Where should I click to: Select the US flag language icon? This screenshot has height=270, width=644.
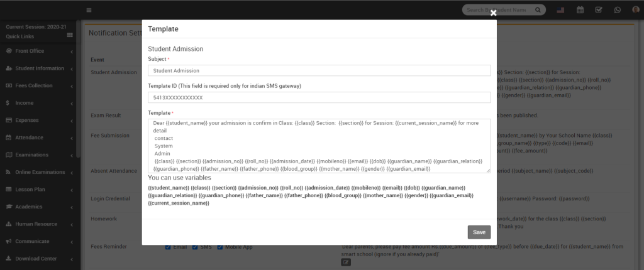[560, 10]
